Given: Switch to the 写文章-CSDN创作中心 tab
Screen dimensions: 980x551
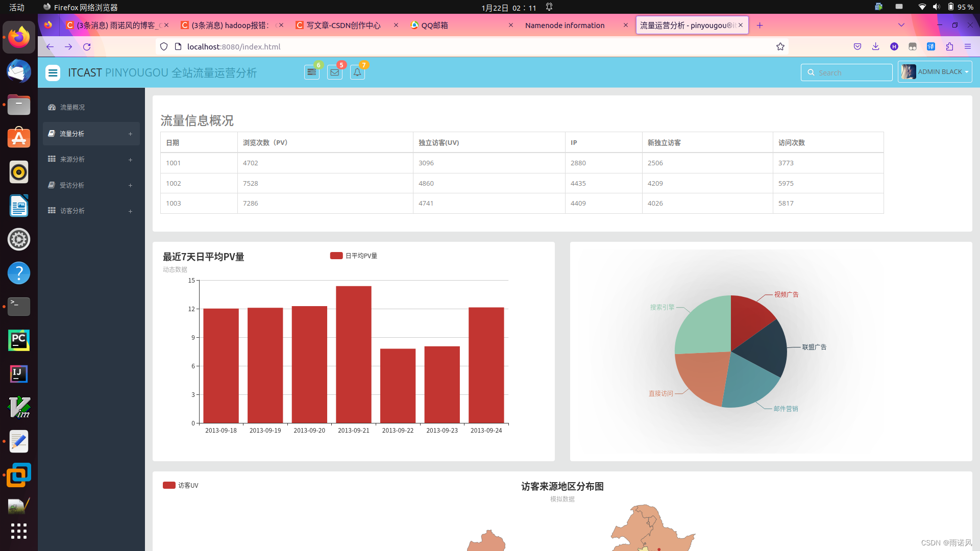Looking at the screenshot, I should (344, 25).
